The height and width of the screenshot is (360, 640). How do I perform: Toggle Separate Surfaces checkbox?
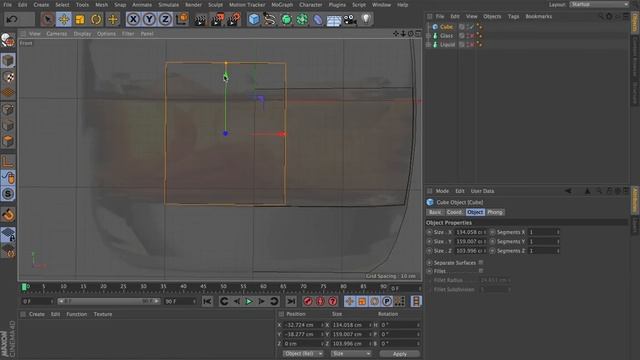(x=481, y=262)
